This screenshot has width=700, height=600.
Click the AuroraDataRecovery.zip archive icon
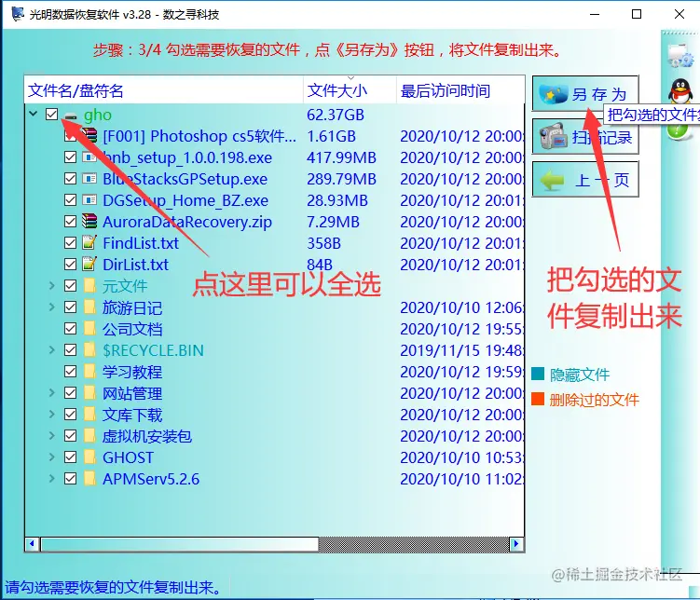tap(89, 221)
